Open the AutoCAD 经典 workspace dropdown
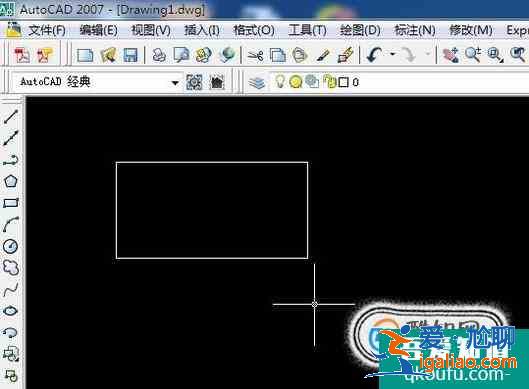 tap(175, 82)
